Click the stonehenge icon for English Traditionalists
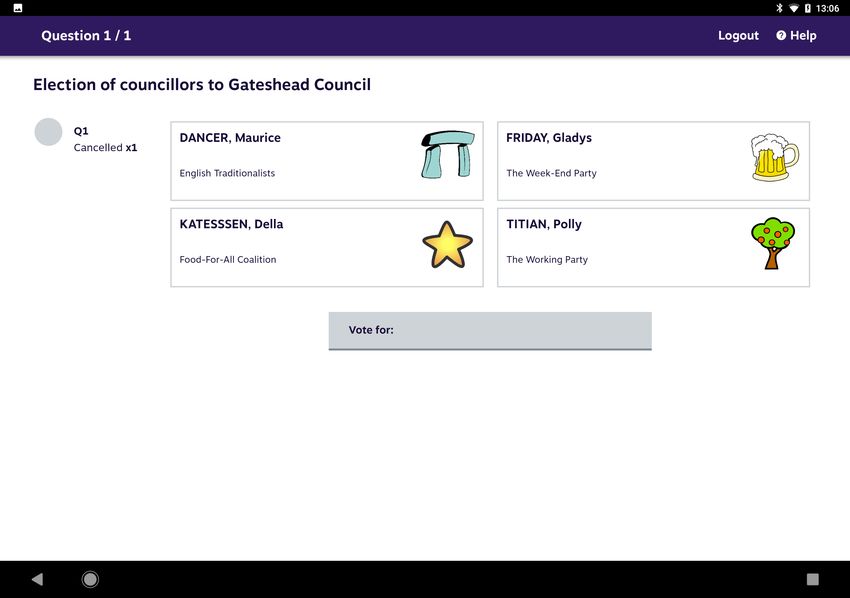This screenshot has width=850, height=598. pos(448,155)
